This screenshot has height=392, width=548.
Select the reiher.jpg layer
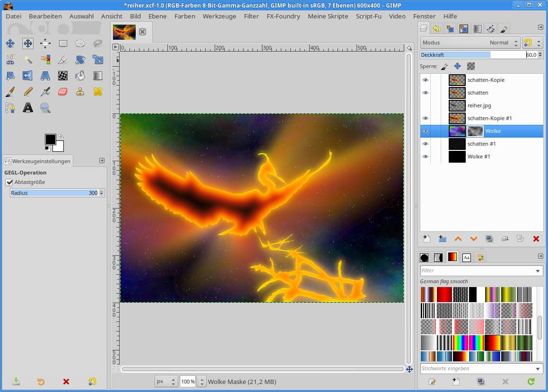click(x=479, y=105)
